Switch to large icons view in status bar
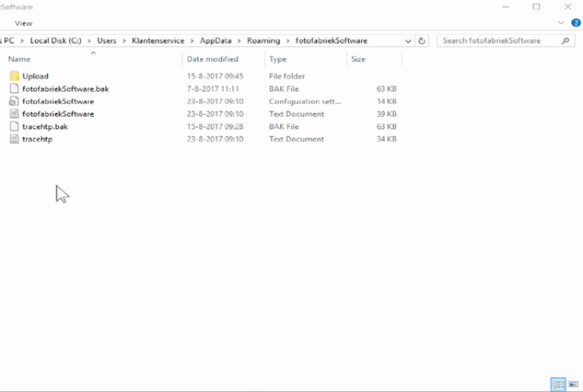The image size is (583, 392). click(572, 384)
